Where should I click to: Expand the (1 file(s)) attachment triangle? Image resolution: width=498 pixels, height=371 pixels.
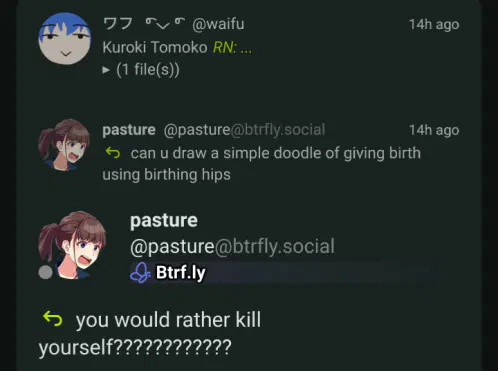point(106,70)
